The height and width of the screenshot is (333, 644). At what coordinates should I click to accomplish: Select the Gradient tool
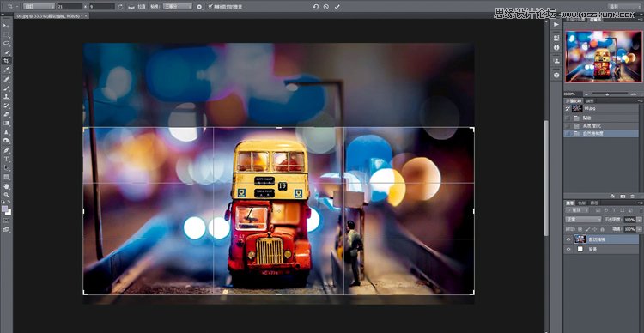pyautogui.click(x=7, y=123)
